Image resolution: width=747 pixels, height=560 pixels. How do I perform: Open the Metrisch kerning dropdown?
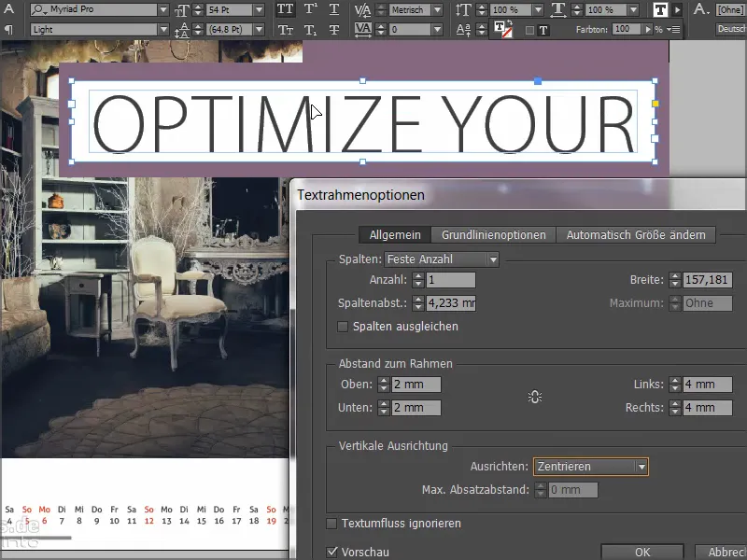point(437,9)
